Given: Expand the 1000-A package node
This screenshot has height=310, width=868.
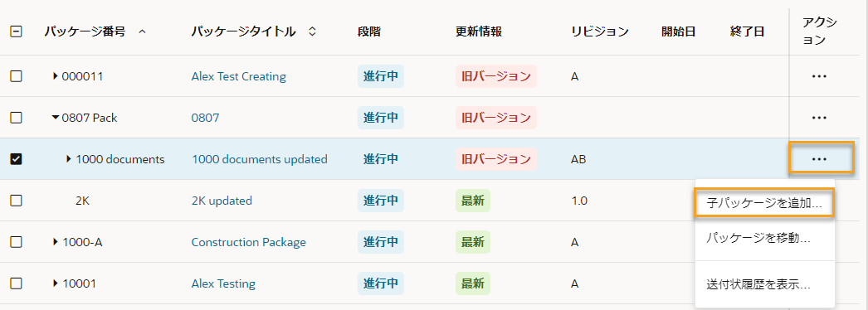Looking at the screenshot, I should (56, 242).
